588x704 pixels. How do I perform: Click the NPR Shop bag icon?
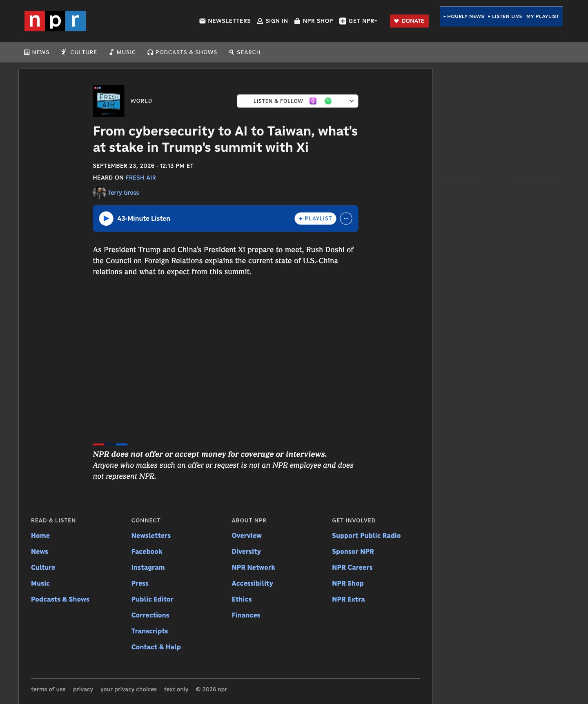[x=297, y=21]
